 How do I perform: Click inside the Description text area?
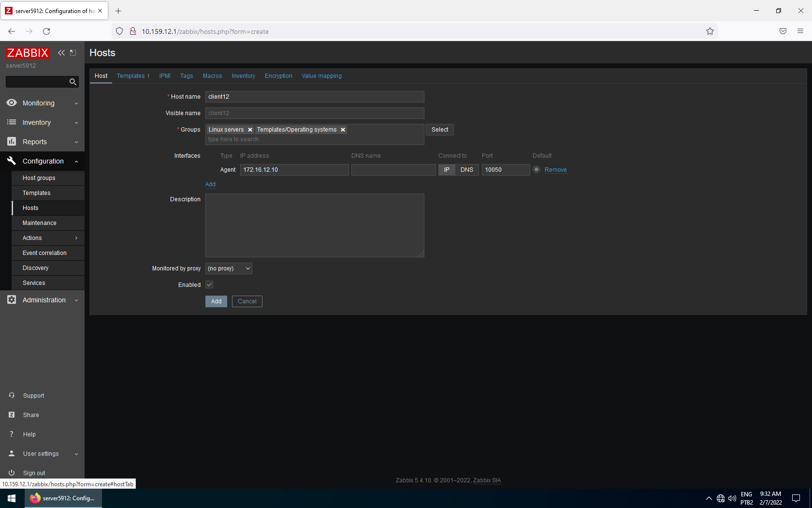point(314,225)
